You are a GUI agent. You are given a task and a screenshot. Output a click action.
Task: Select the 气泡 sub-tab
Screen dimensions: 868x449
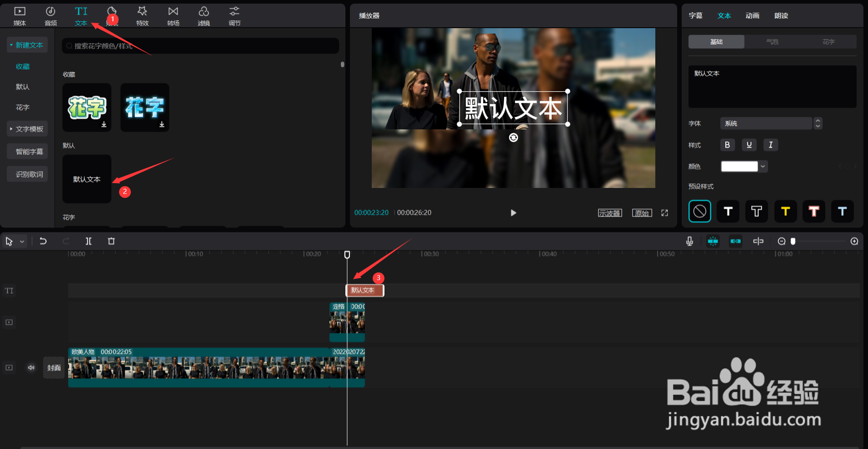point(772,42)
